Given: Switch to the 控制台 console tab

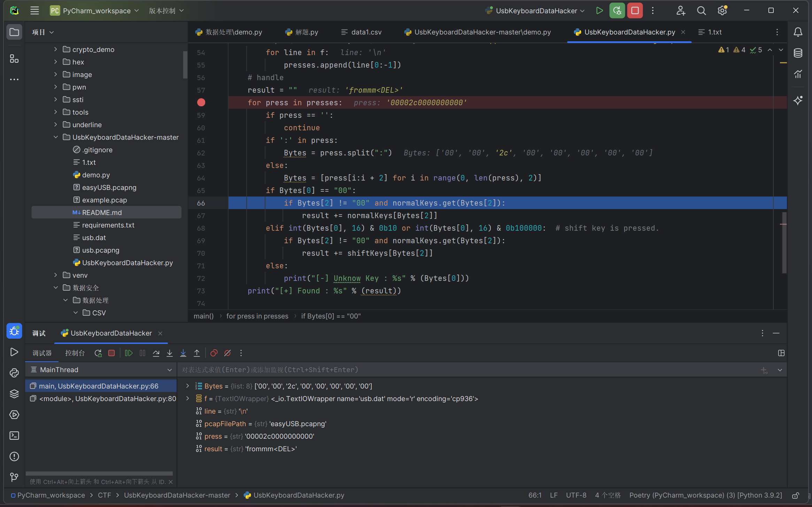Looking at the screenshot, I should [75, 353].
